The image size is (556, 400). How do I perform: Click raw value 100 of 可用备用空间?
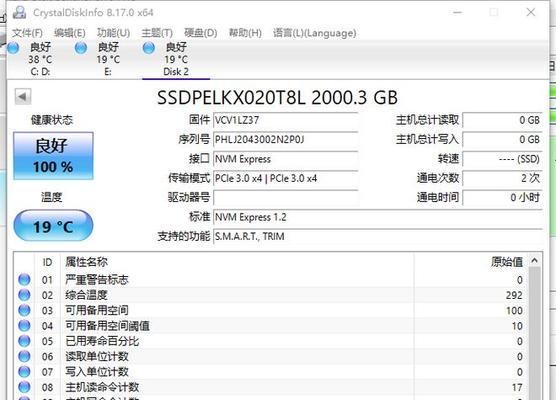[514, 311]
